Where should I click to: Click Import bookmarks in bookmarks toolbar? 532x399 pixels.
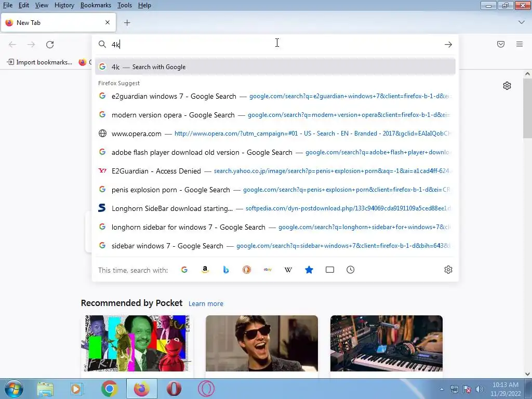[x=39, y=62]
